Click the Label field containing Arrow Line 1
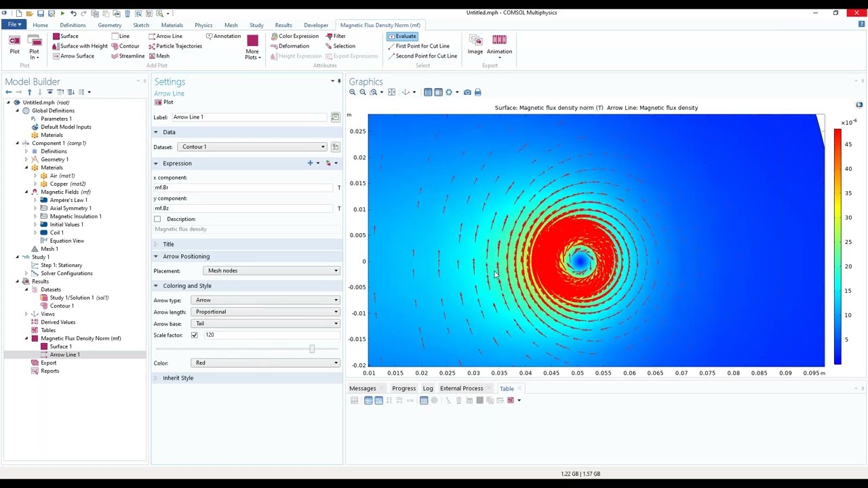 pyautogui.click(x=250, y=117)
